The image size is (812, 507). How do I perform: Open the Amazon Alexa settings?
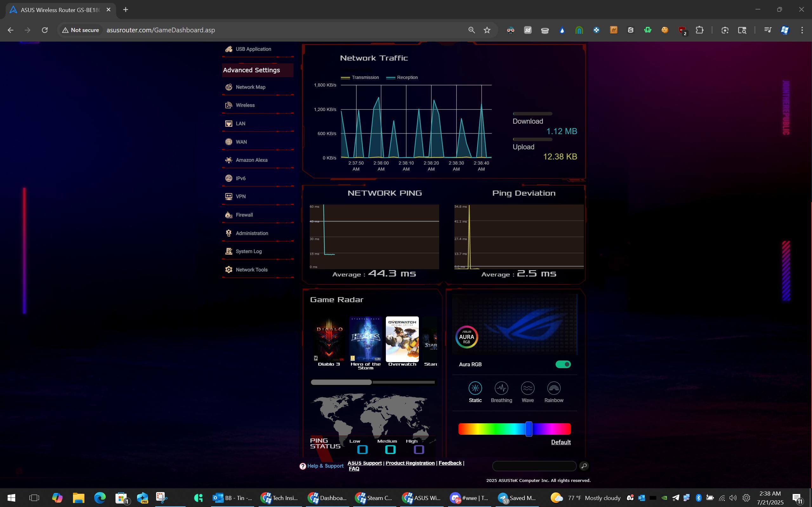pyautogui.click(x=251, y=160)
